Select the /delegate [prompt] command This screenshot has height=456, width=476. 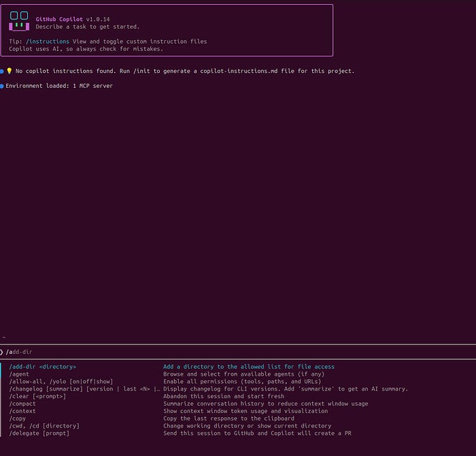(39, 434)
